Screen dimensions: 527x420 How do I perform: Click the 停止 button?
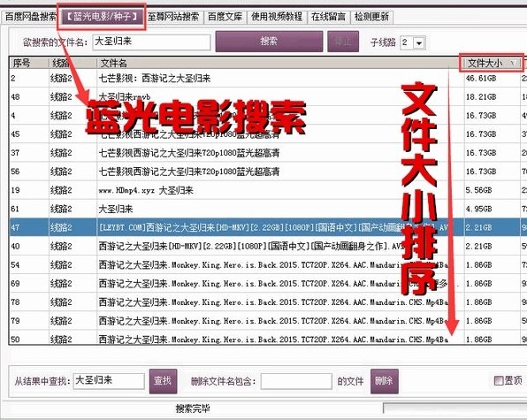[x=343, y=42]
